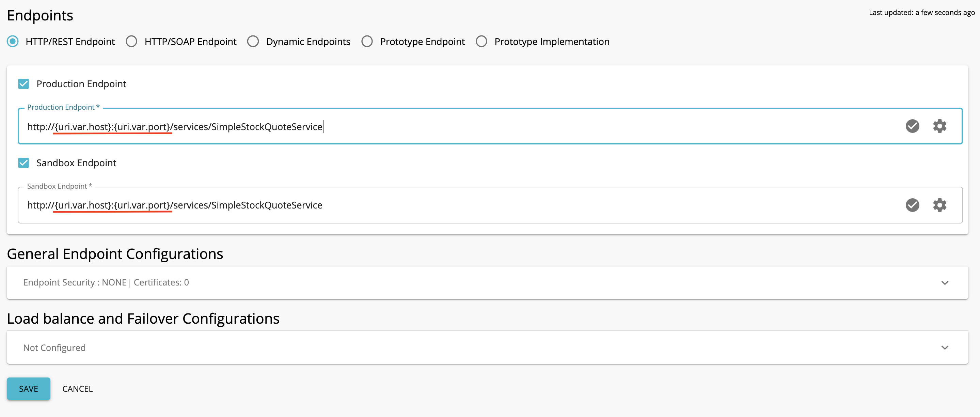The image size is (980, 417).
Task: Uncheck the Sandbox Endpoint checkbox
Action: (x=23, y=163)
